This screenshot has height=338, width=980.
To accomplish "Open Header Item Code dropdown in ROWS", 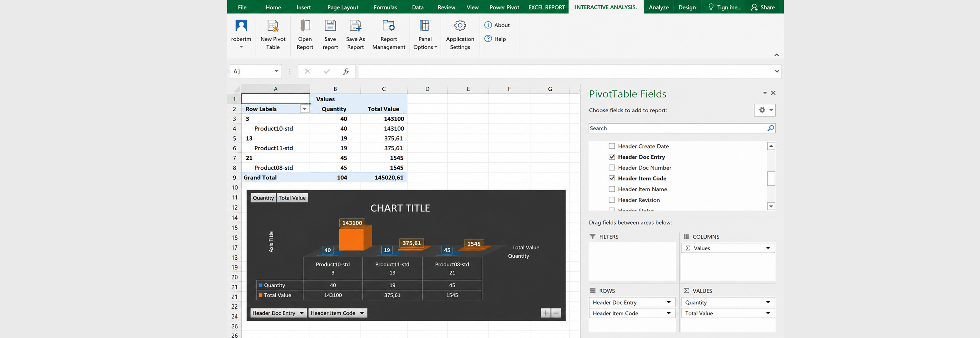I will pyautogui.click(x=669, y=313).
